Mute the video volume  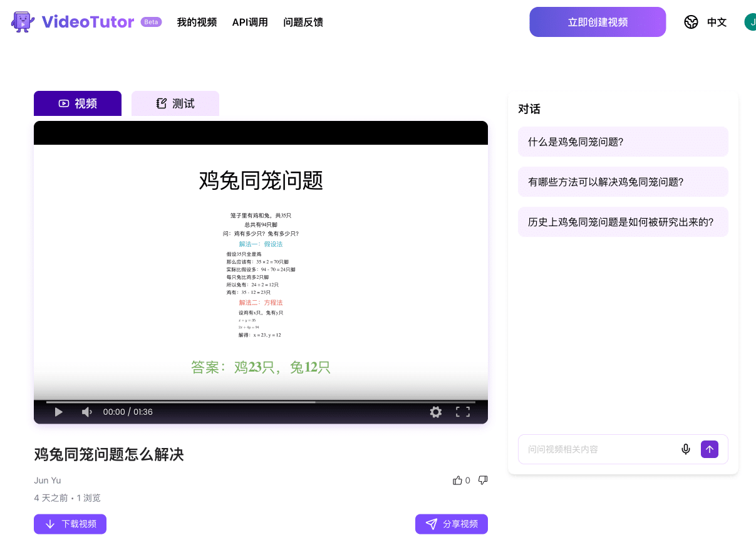[86, 412]
